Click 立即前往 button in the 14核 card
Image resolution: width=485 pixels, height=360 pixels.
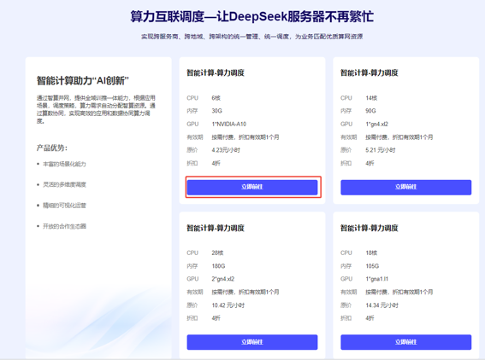(406, 187)
